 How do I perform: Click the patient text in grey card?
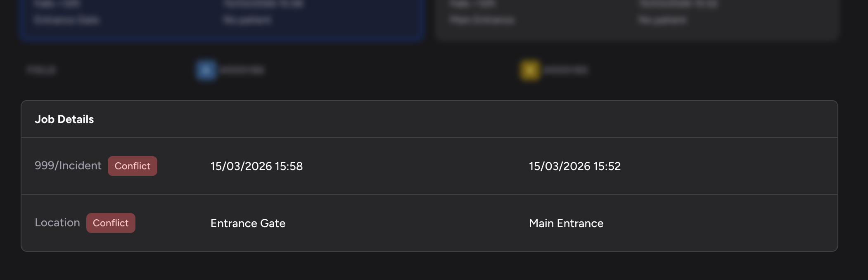pyautogui.click(x=662, y=20)
